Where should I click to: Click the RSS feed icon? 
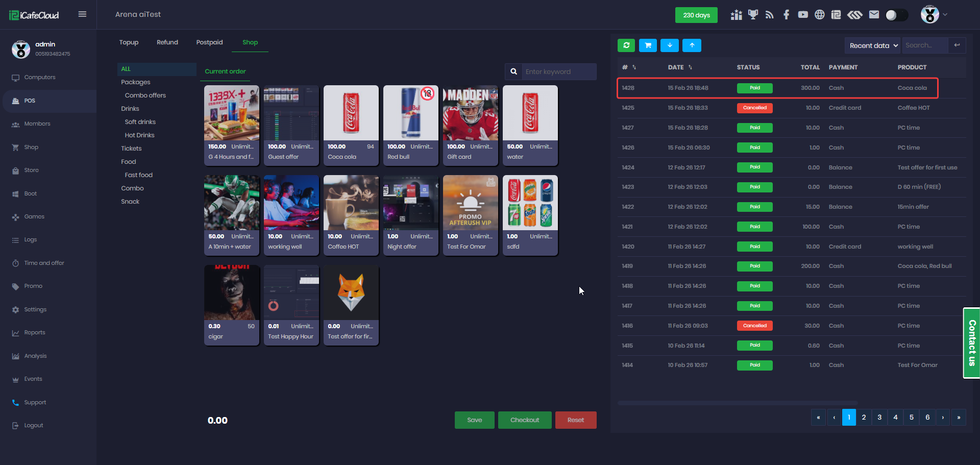[770, 15]
